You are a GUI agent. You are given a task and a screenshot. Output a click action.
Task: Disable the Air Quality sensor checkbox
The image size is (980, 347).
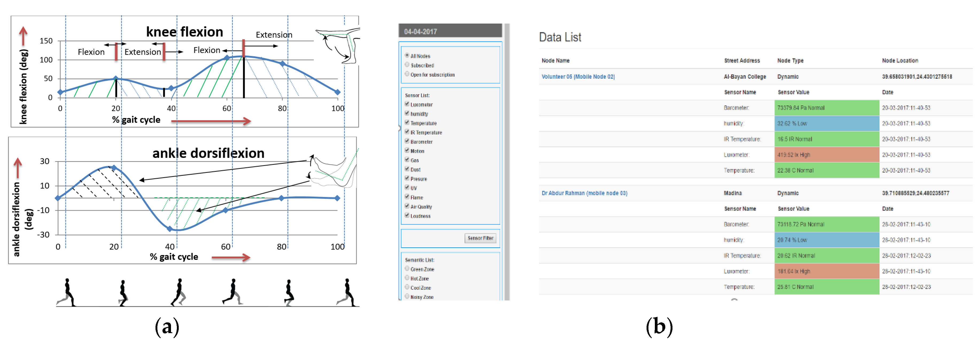pos(407,206)
